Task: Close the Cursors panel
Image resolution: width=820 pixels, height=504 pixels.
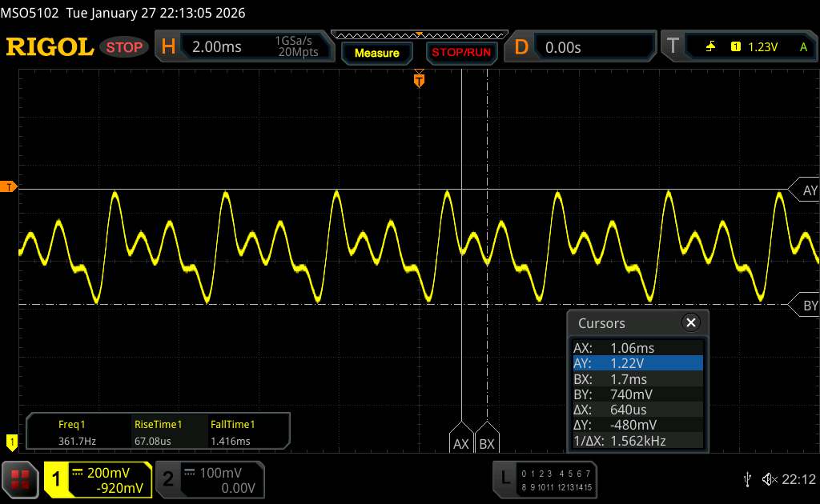Action: point(689,323)
